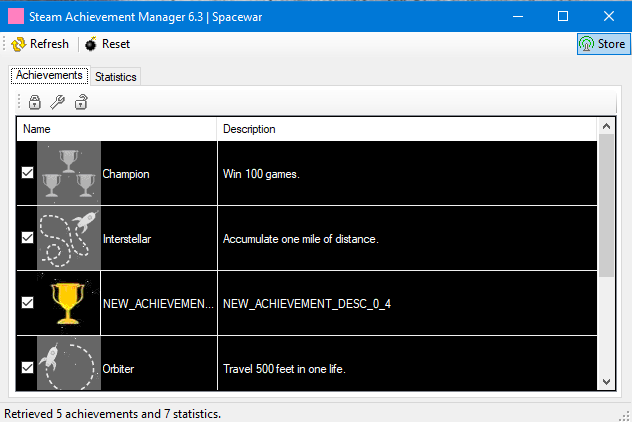Toggle the NEW_ACHIEVEMENT row checkbox
Image resolution: width=632 pixels, height=422 pixels.
click(27, 303)
